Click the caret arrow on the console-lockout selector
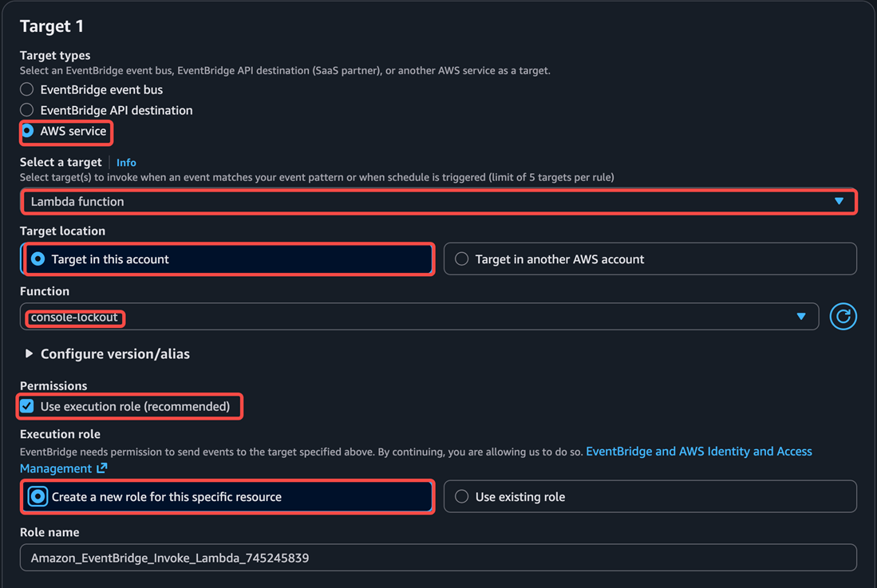Screen dimensions: 877x588 pyautogui.click(x=801, y=317)
